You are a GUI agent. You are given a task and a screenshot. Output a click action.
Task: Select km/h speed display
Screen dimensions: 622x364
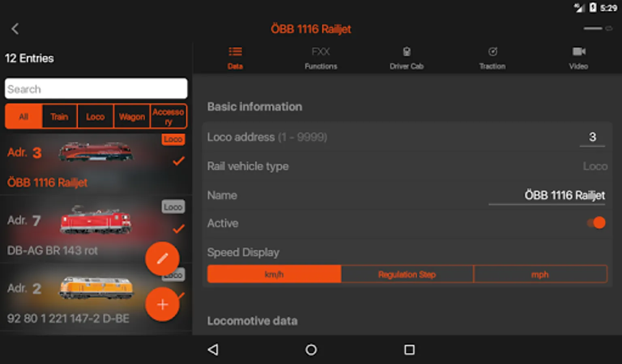point(274,274)
